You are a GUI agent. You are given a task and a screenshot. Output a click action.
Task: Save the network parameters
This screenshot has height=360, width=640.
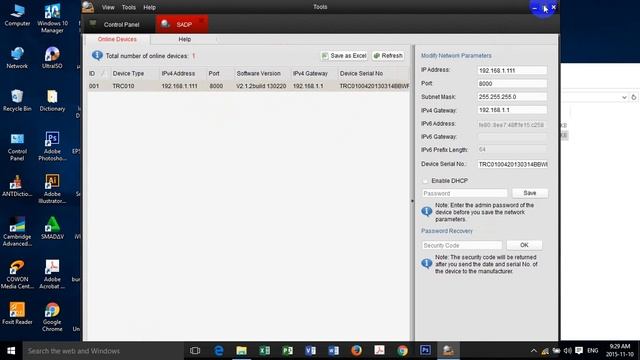tap(530, 193)
